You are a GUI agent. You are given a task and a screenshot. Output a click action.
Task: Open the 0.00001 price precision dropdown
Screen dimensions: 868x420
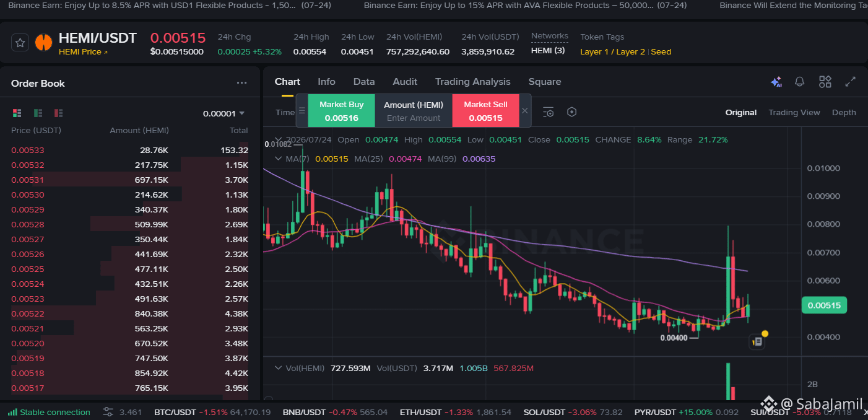point(224,113)
